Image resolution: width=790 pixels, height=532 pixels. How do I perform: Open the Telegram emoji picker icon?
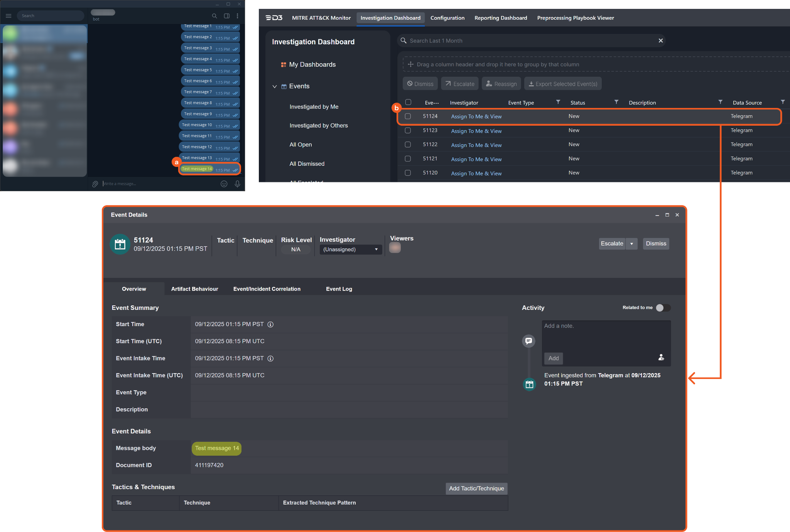click(x=224, y=184)
